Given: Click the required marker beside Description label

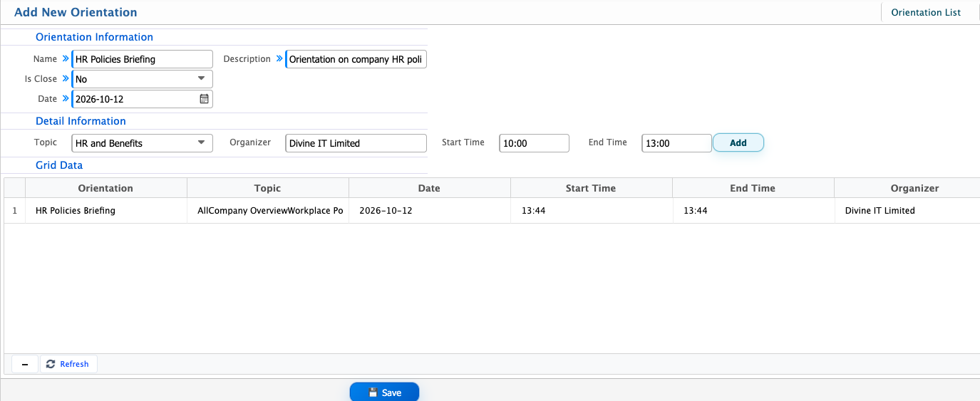Looking at the screenshot, I should point(279,59).
